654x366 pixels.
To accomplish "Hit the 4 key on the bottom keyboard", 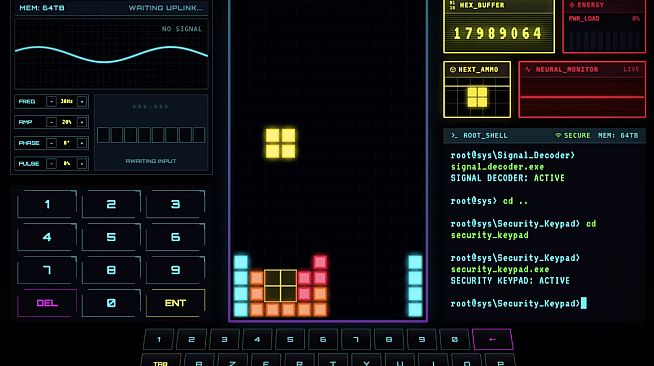I will click(x=257, y=339).
